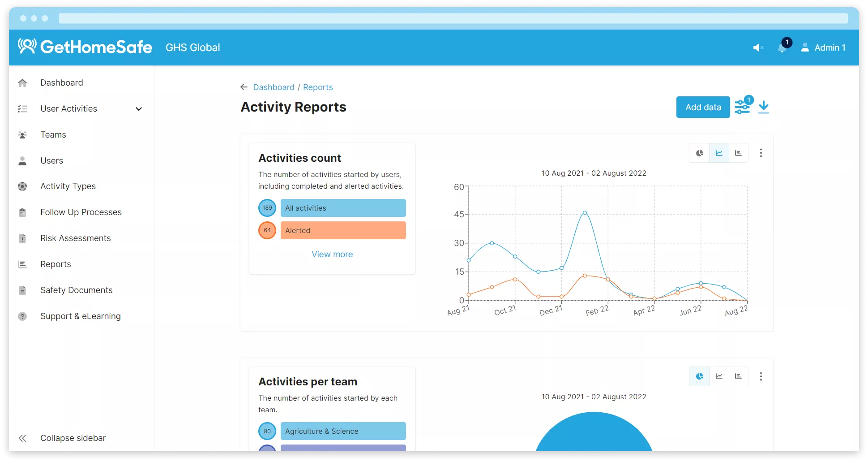The height and width of the screenshot is (462, 868).
Task: Open the report filters icon
Action: tap(742, 107)
